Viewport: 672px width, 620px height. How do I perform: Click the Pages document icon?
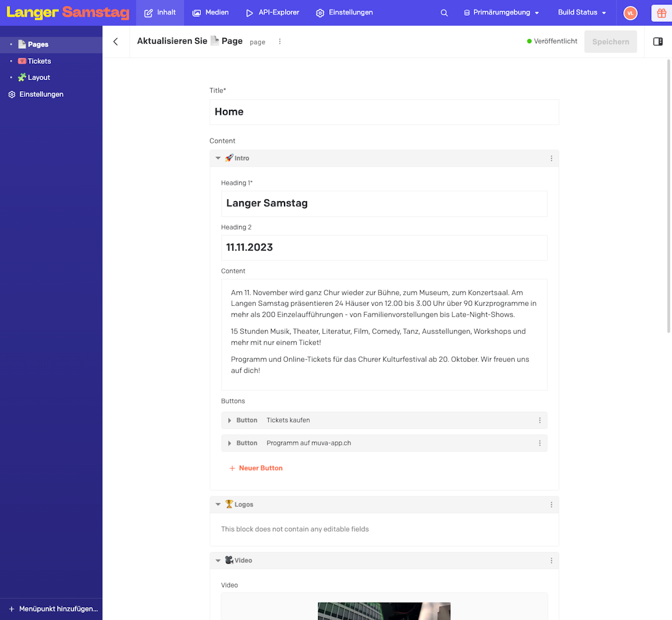pos(22,44)
